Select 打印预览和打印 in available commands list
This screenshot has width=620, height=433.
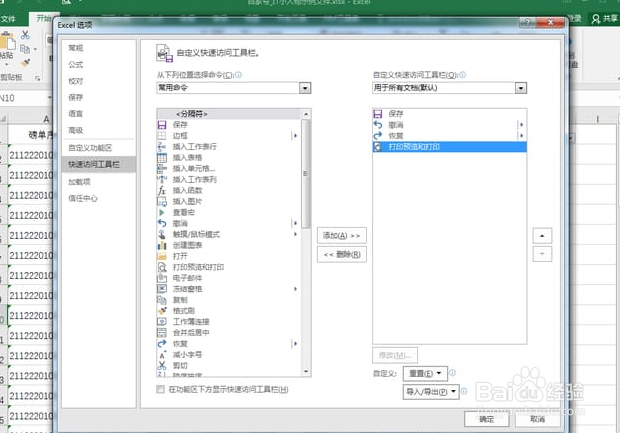(x=229, y=267)
